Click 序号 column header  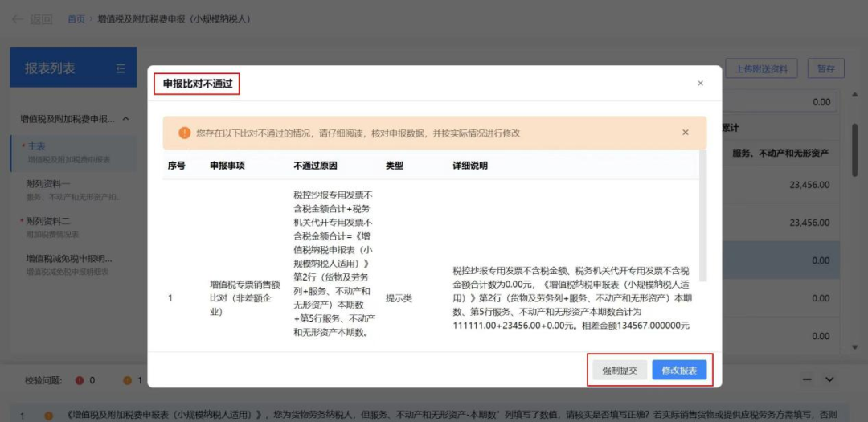[177, 166]
